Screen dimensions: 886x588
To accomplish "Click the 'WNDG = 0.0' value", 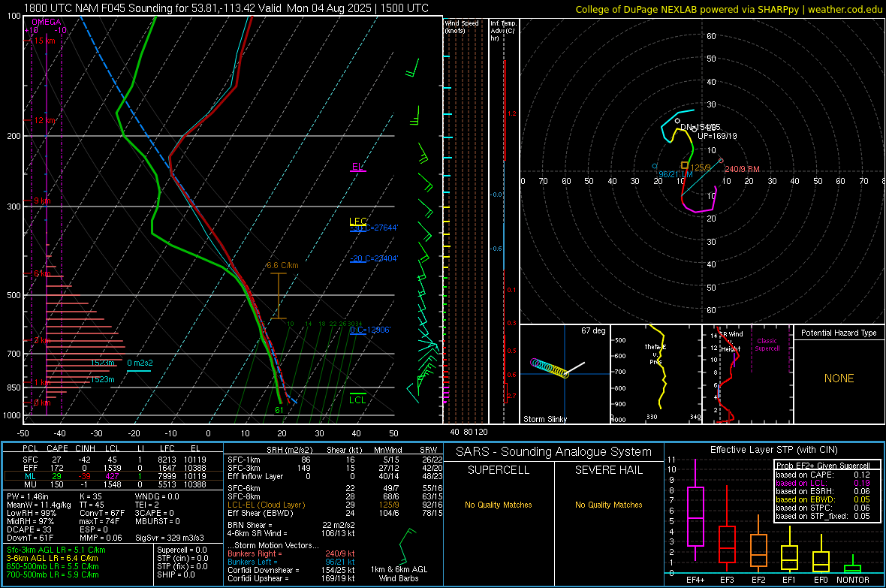I will pos(157,496).
